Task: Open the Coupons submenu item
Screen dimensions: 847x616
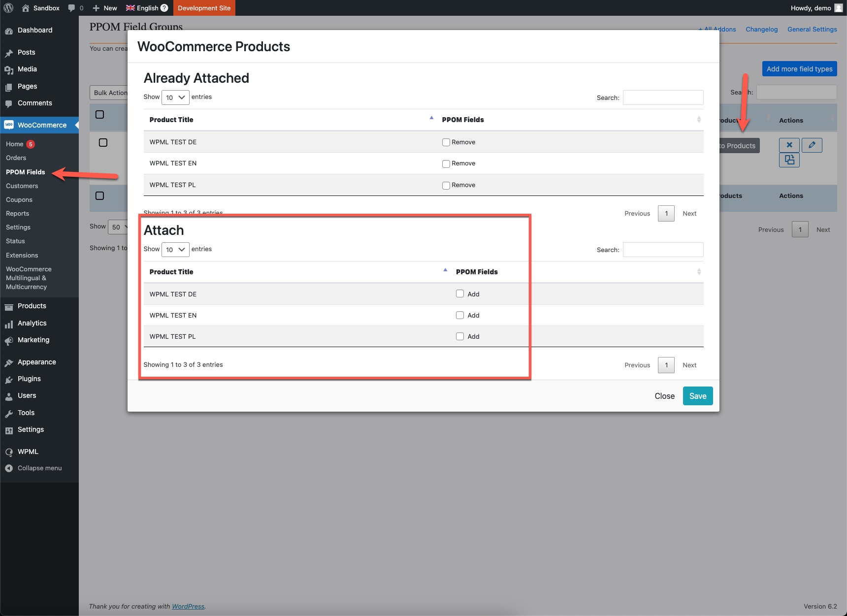Action: pyautogui.click(x=19, y=200)
